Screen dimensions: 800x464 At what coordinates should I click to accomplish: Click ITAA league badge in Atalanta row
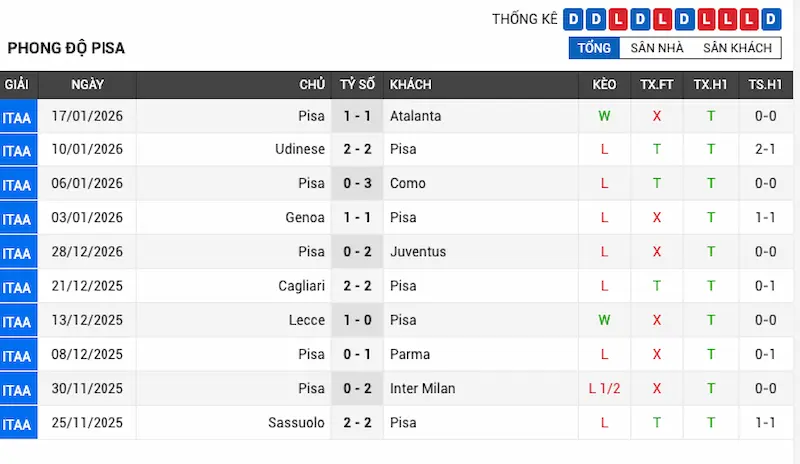(17, 117)
